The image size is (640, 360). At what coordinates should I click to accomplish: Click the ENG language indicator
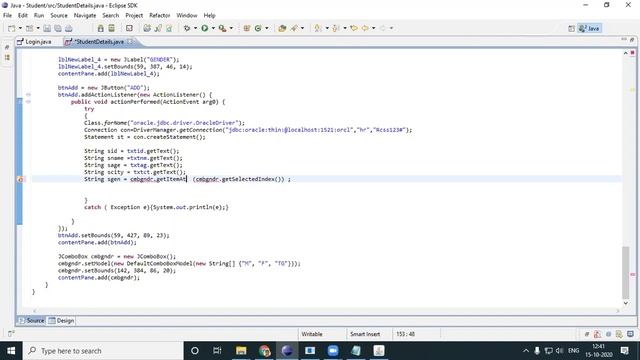(x=573, y=351)
